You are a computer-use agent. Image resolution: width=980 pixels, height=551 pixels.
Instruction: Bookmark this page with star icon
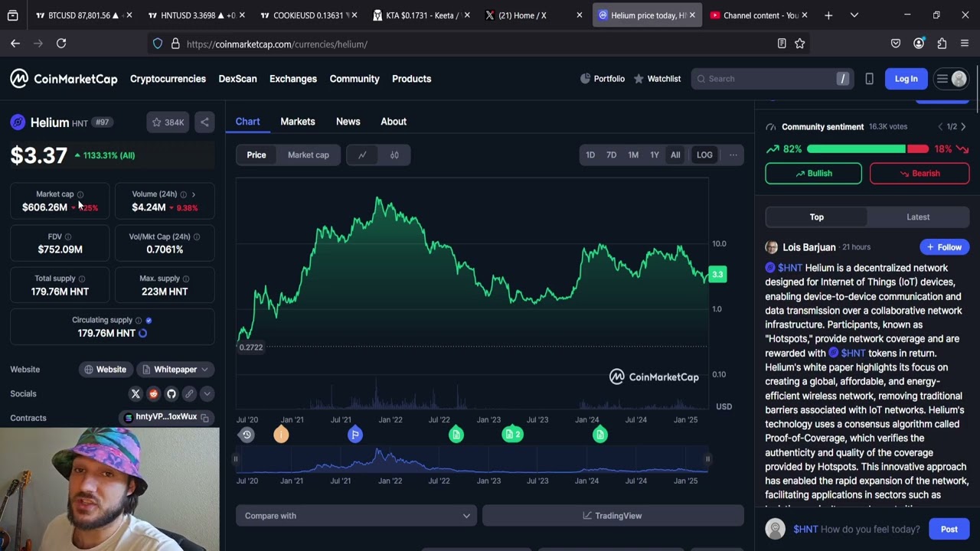point(799,44)
